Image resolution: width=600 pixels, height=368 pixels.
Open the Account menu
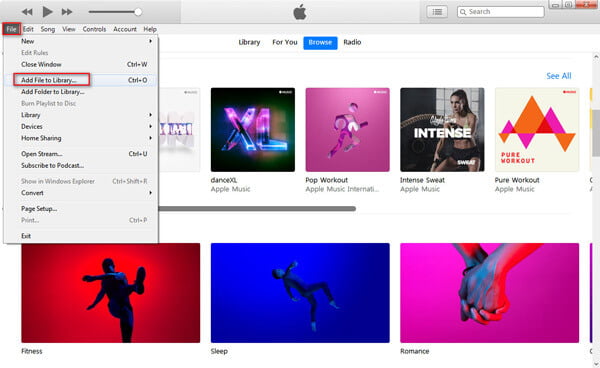pyautogui.click(x=125, y=29)
